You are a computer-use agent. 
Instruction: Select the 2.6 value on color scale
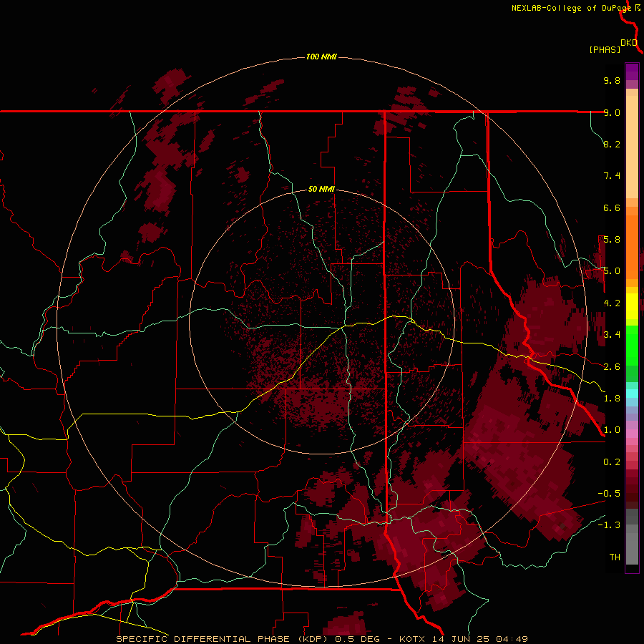pos(612,367)
